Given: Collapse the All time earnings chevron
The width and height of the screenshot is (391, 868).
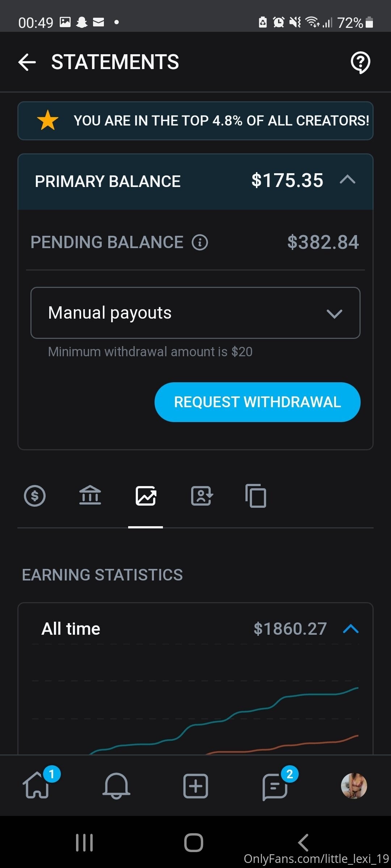Looking at the screenshot, I should (x=350, y=629).
